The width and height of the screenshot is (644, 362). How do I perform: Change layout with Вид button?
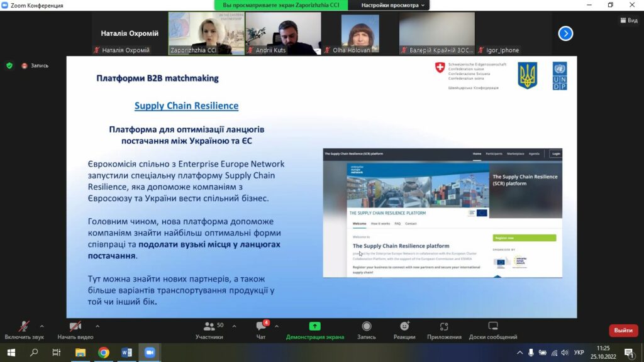(x=629, y=20)
